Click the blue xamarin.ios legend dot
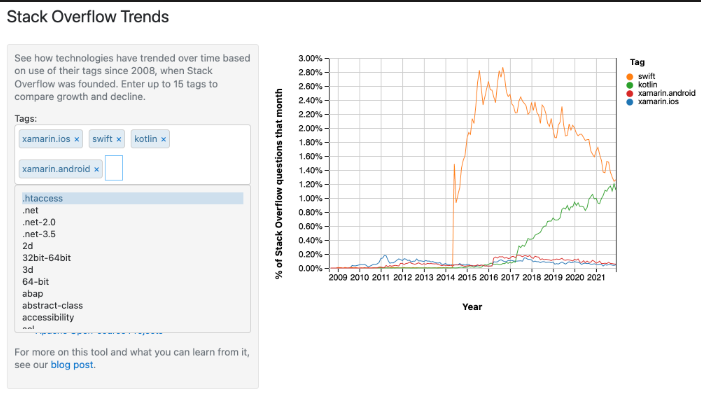This screenshot has width=701, height=398. click(x=630, y=102)
